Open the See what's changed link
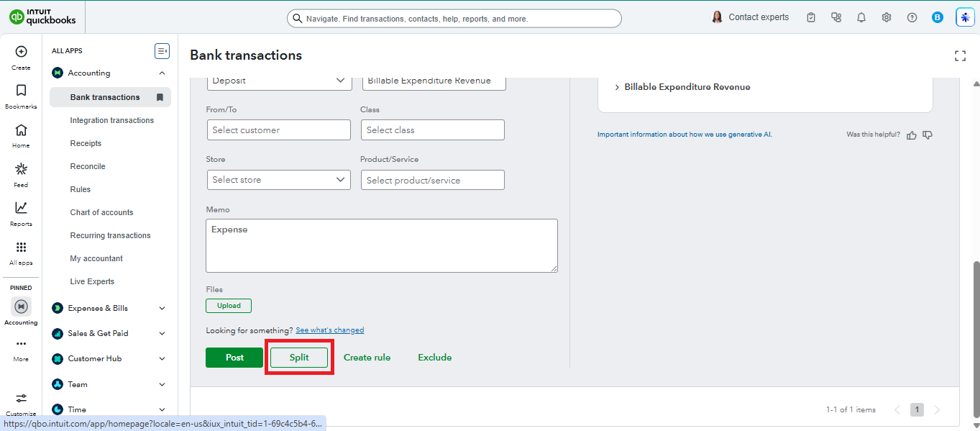 [x=330, y=330]
